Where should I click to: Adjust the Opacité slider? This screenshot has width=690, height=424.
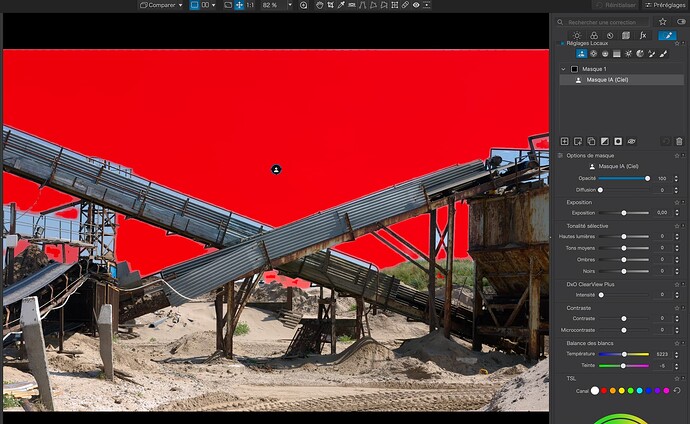pos(624,178)
